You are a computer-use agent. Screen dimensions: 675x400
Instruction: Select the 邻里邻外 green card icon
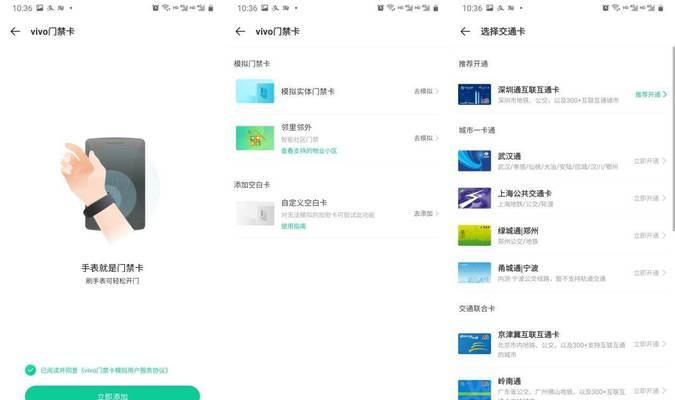[x=255, y=138]
